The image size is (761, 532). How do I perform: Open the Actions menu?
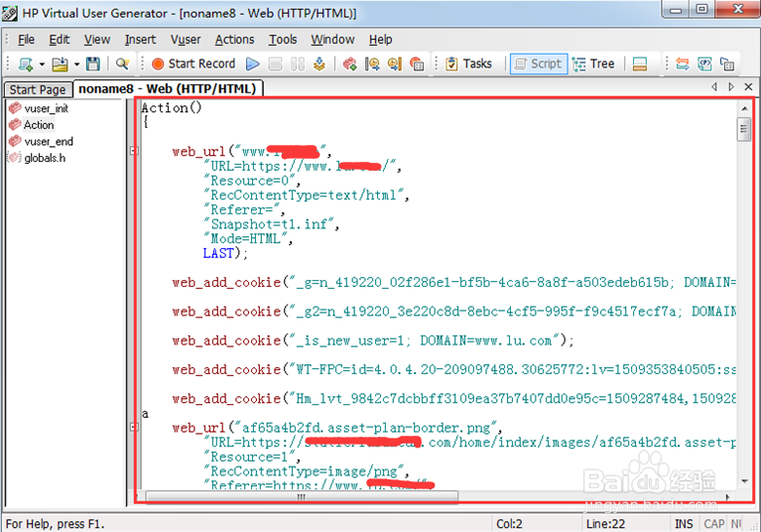234,40
